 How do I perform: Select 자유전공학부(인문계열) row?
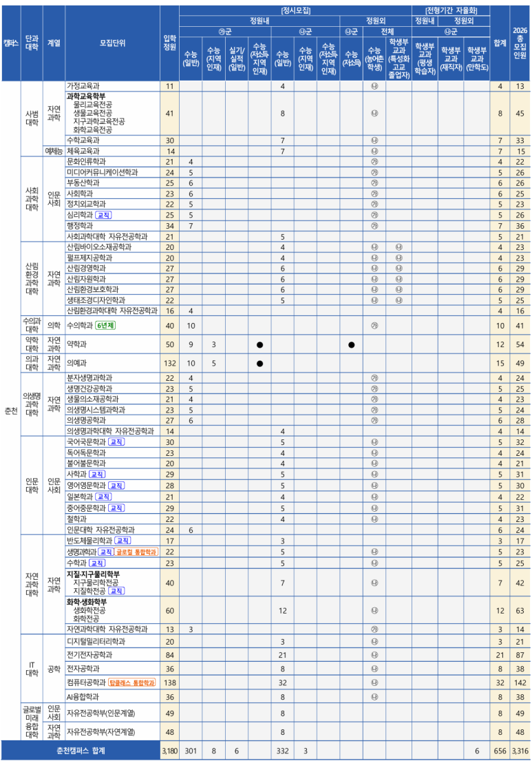101,713
